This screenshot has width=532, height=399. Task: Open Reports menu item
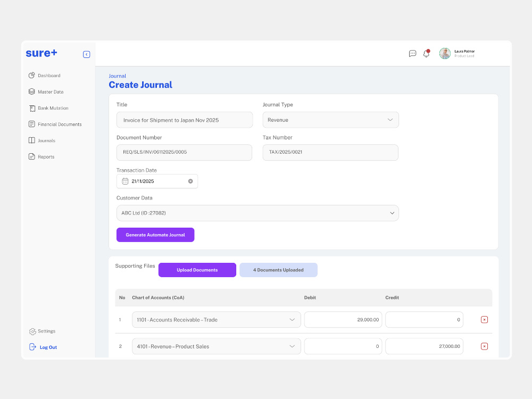tap(46, 157)
